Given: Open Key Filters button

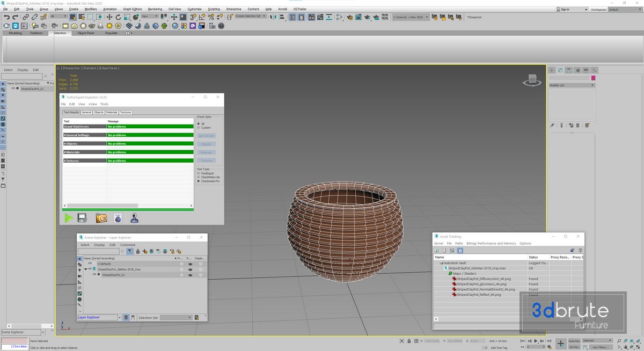Looking at the screenshot, I should click(x=600, y=347).
